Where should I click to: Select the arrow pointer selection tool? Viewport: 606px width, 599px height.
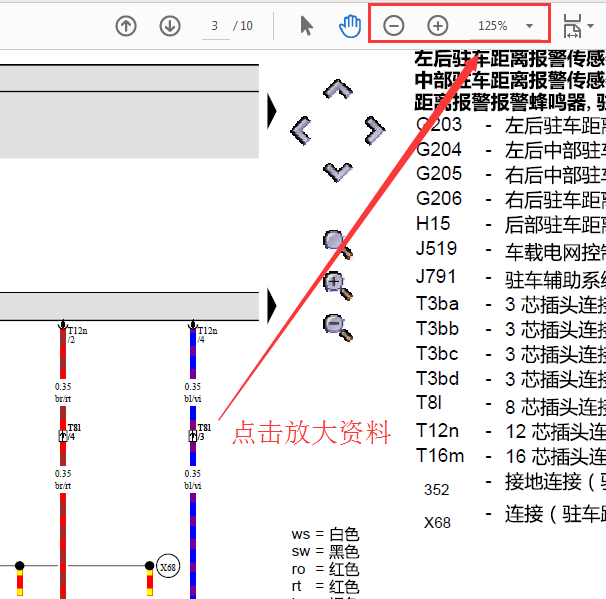tap(306, 26)
